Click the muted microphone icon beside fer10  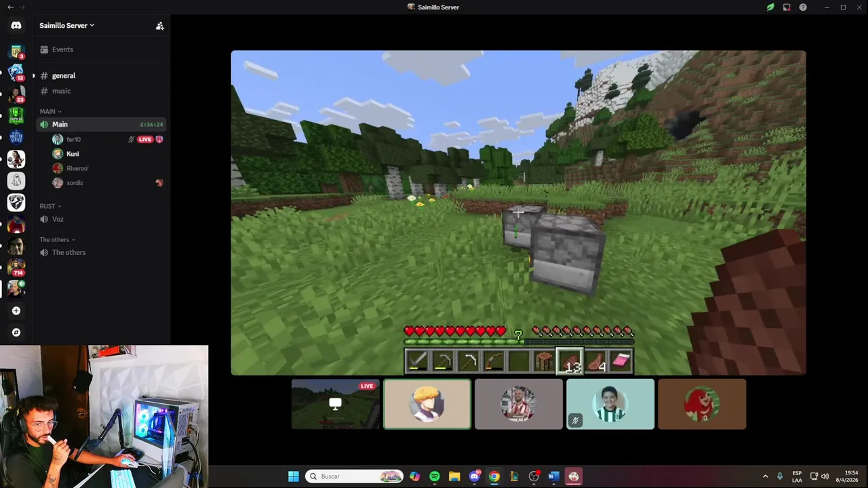[x=132, y=140]
